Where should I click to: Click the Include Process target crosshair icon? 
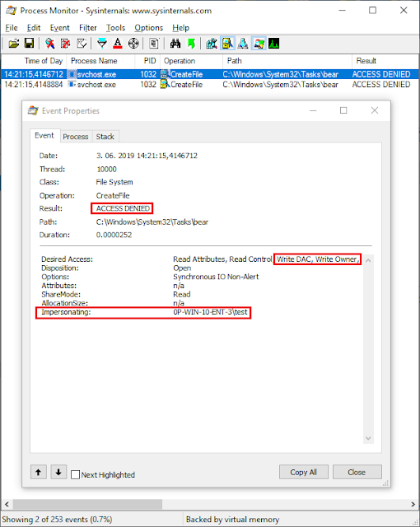pyautogui.click(x=133, y=44)
